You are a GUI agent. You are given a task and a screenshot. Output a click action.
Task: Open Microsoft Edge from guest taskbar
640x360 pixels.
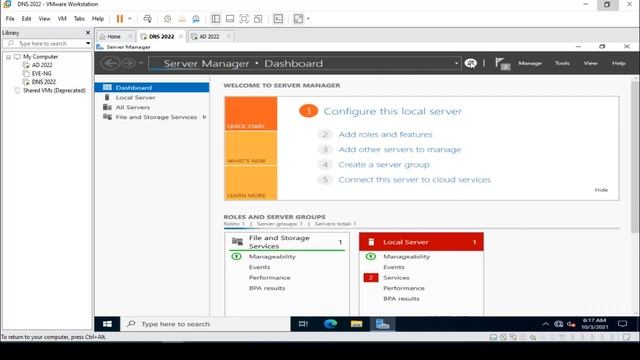tap(330, 324)
